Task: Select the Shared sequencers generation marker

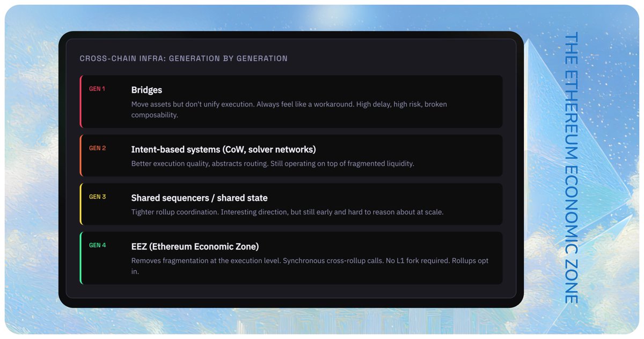Action: [97, 196]
